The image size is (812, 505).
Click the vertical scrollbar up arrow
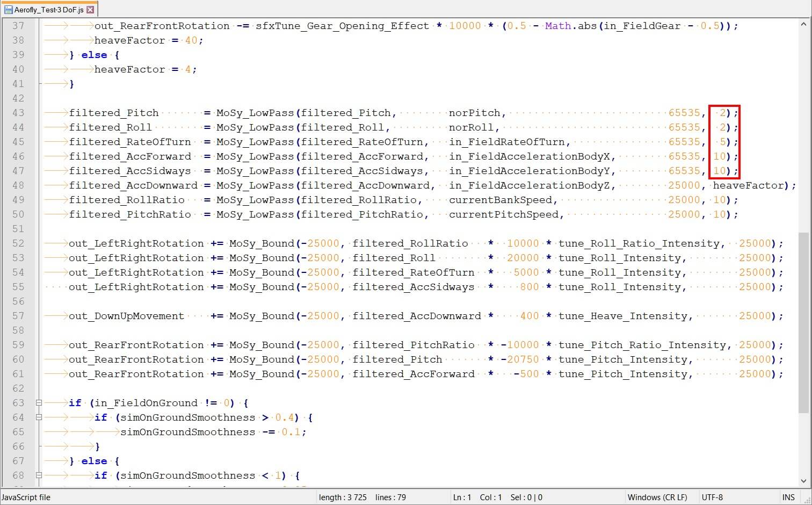[804, 24]
